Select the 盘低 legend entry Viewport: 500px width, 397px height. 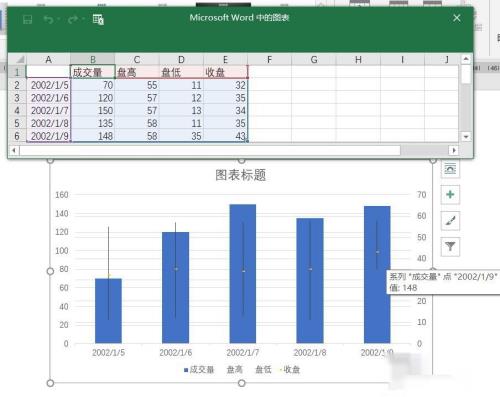(x=262, y=370)
